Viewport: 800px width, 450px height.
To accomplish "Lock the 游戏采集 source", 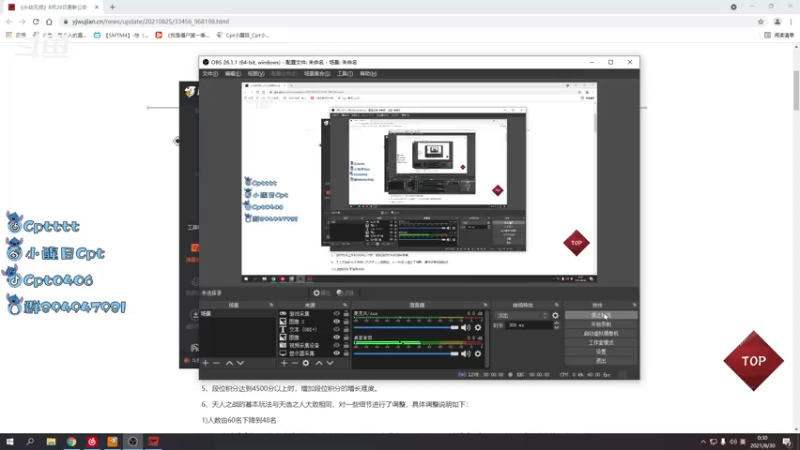I will pyautogui.click(x=346, y=314).
